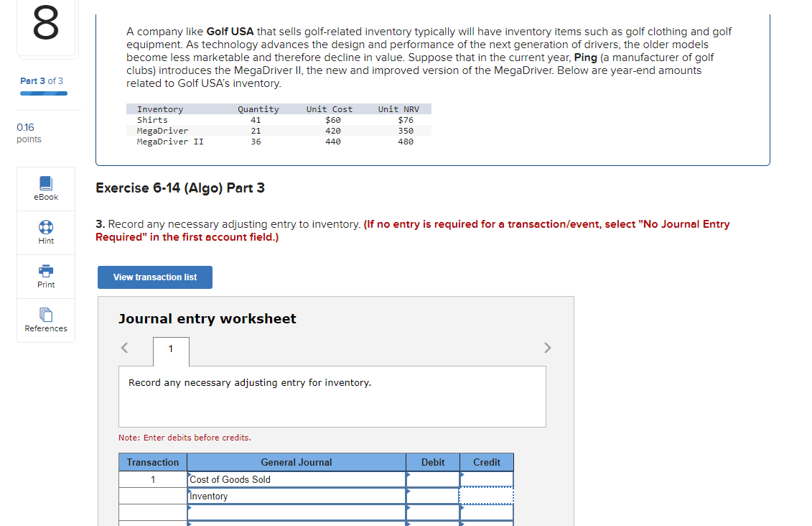Image resolution: width=812 pixels, height=526 pixels.
Task: Select journal entry tab 1
Action: (171, 350)
